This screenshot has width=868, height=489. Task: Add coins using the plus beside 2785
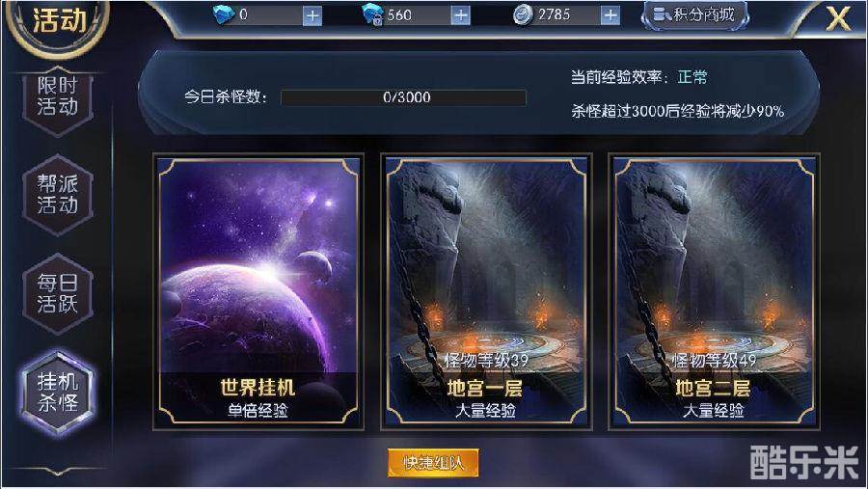point(610,16)
